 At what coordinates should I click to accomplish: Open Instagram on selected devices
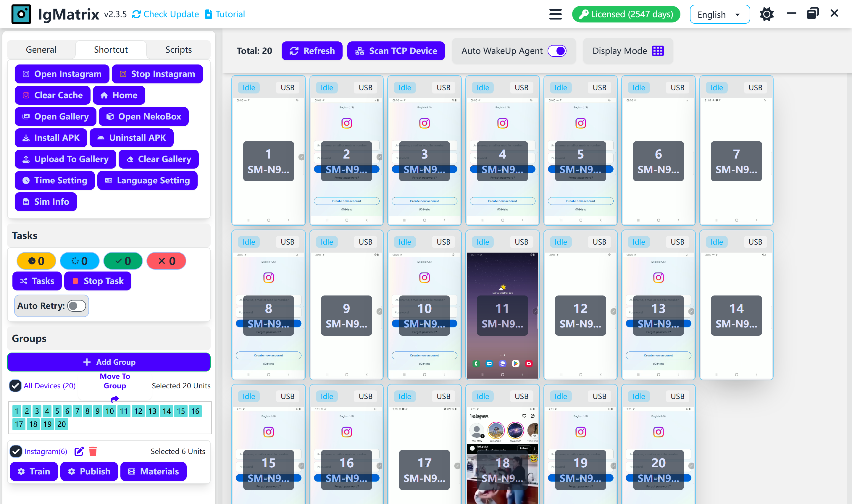pyautogui.click(x=62, y=74)
